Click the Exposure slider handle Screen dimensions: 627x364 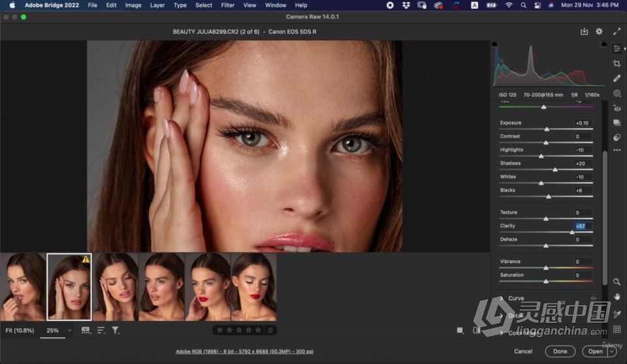[x=547, y=129]
